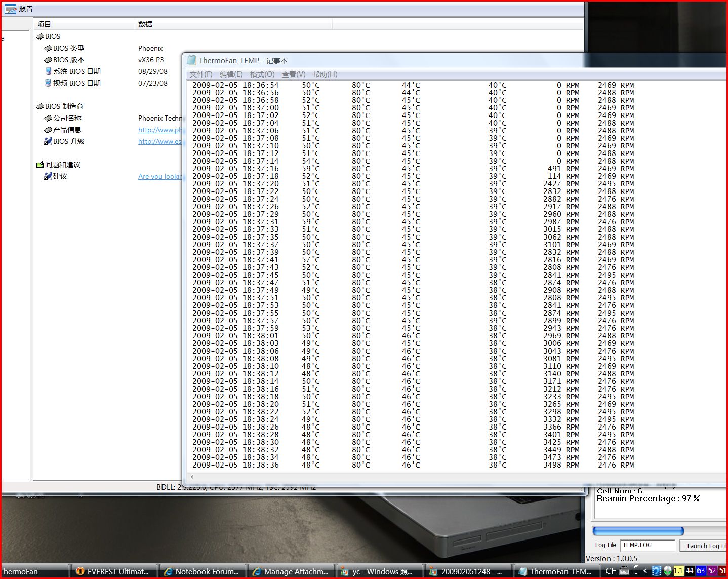The width and height of the screenshot is (728, 579).
Task: Click the vX36 P3 BIOS version value
Action: pos(151,60)
